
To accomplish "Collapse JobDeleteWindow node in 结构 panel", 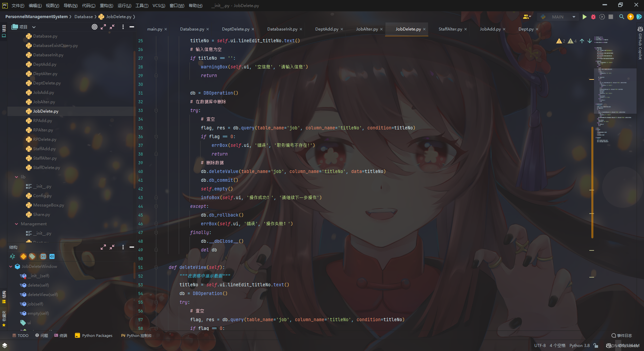I will coord(11,267).
